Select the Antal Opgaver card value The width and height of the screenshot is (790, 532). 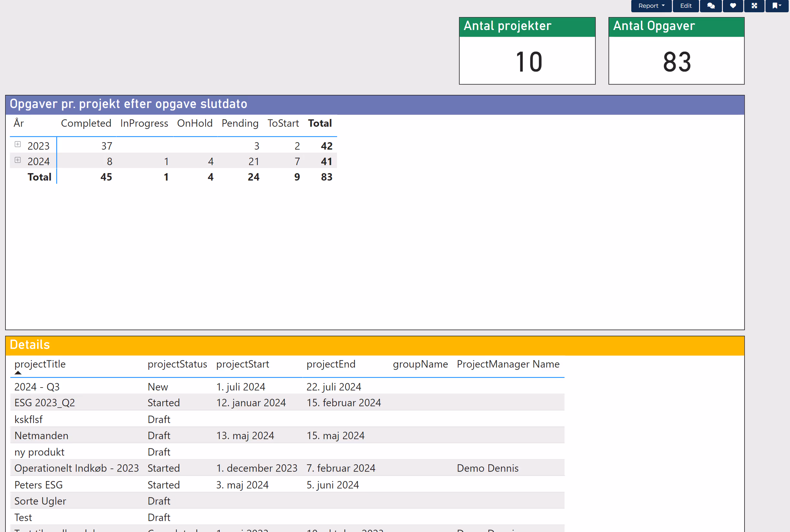pyautogui.click(x=677, y=62)
